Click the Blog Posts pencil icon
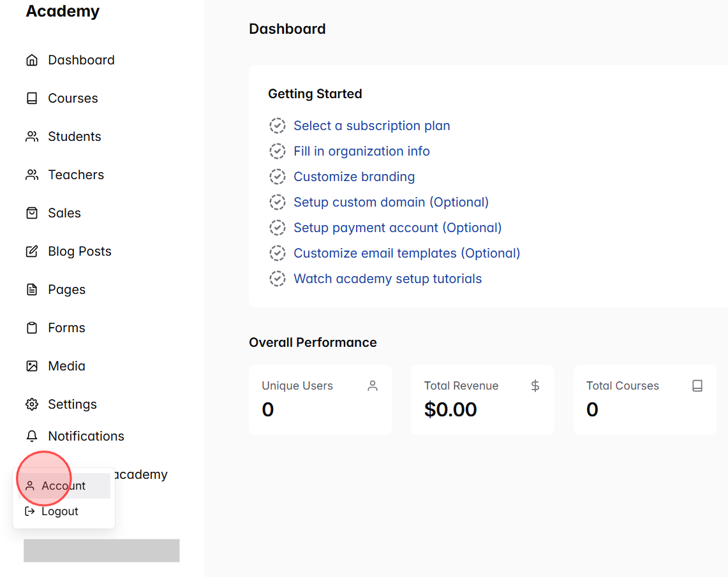Screen dimensions: 728x577 32,251
